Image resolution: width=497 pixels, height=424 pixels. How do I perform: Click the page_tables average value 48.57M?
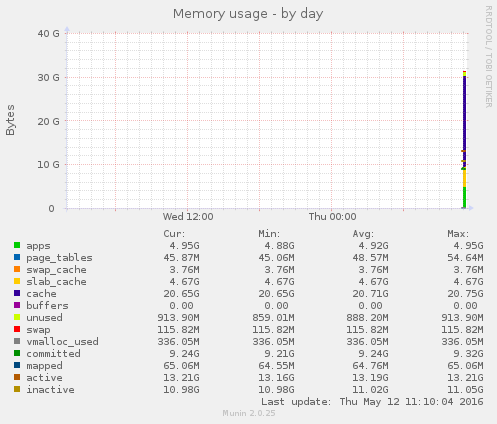370,258
